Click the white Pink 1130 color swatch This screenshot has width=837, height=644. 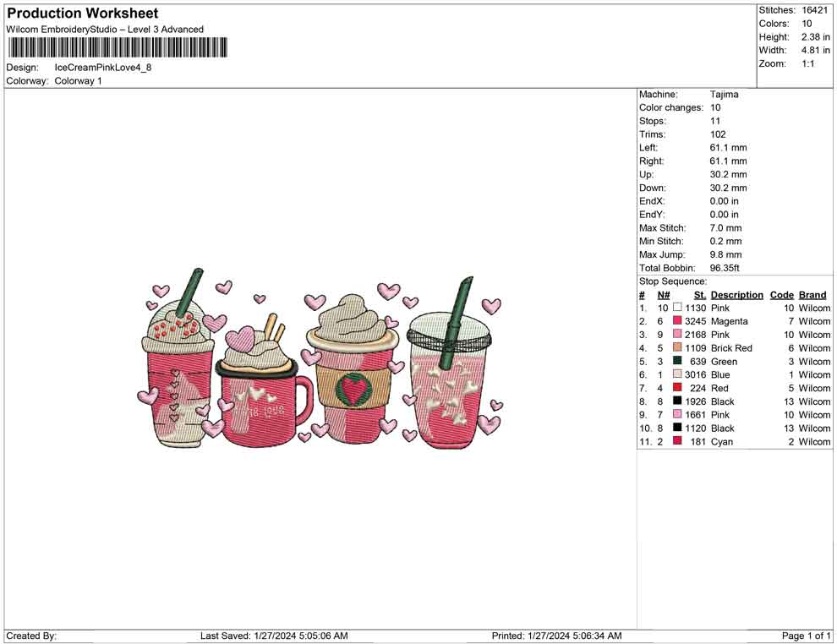[677, 308]
